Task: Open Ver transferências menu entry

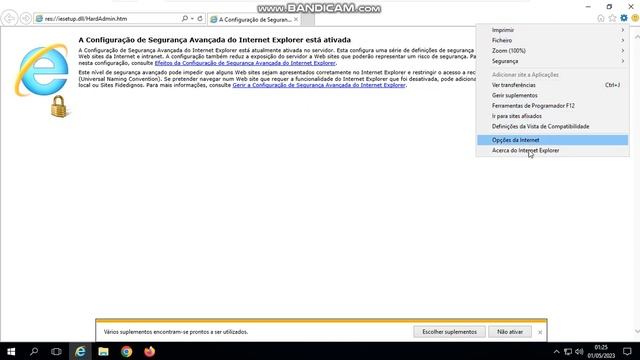Action: point(553,85)
